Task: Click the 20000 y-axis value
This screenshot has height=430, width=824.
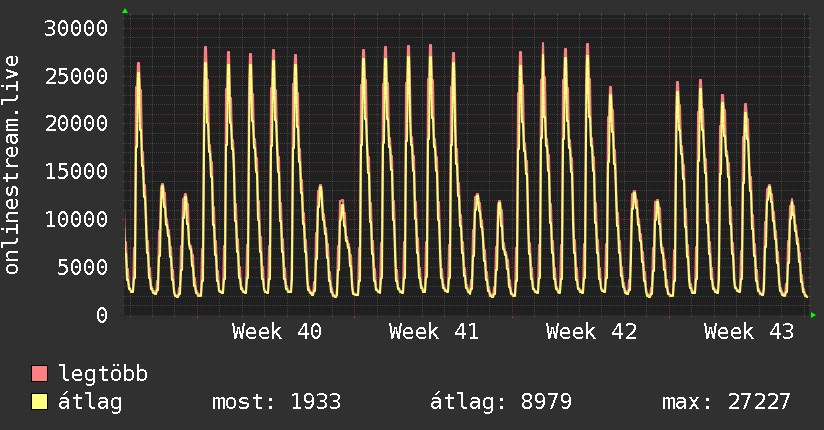Action: [76, 124]
